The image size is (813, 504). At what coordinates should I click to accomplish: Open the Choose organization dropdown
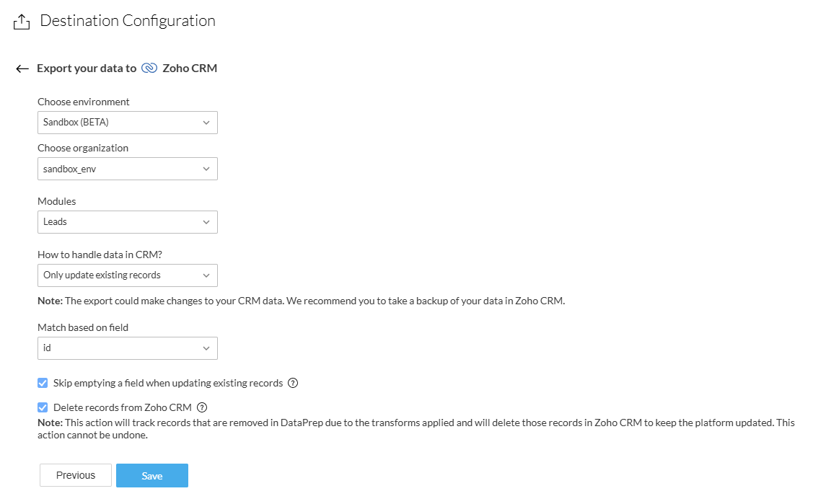coord(127,169)
